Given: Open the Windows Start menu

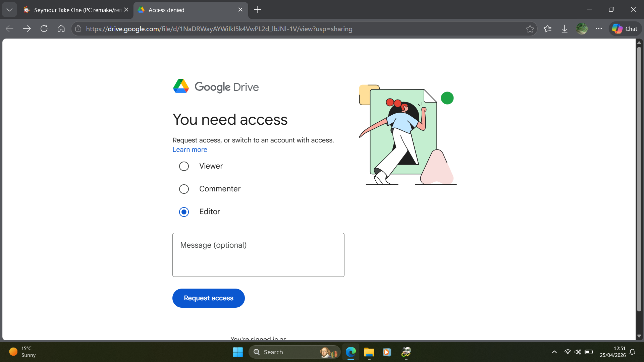Looking at the screenshot, I should pos(238,352).
